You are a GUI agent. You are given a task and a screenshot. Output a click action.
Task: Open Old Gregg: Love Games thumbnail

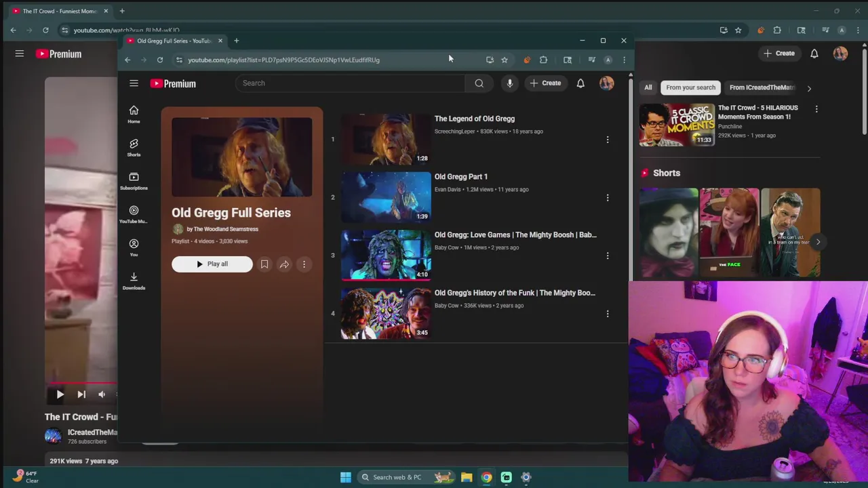(x=386, y=256)
